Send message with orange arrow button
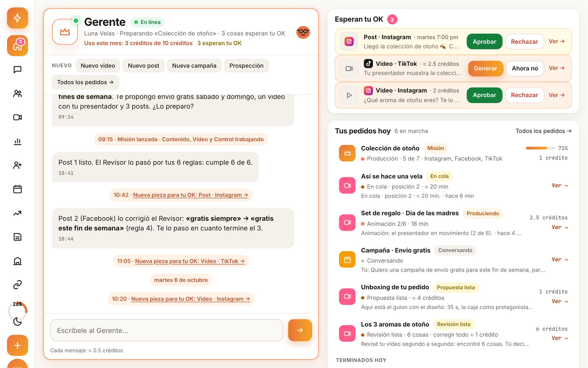 pos(300,330)
